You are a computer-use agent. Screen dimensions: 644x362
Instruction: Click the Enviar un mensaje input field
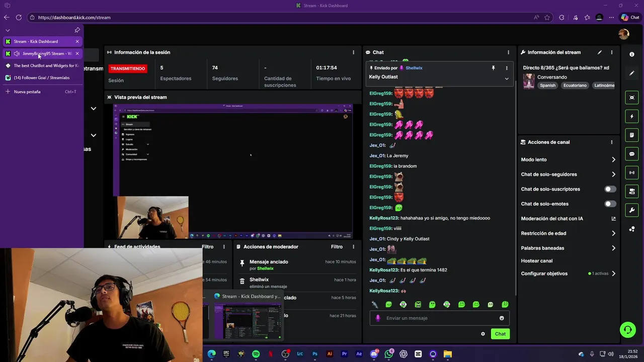click(x=440, y=318)
